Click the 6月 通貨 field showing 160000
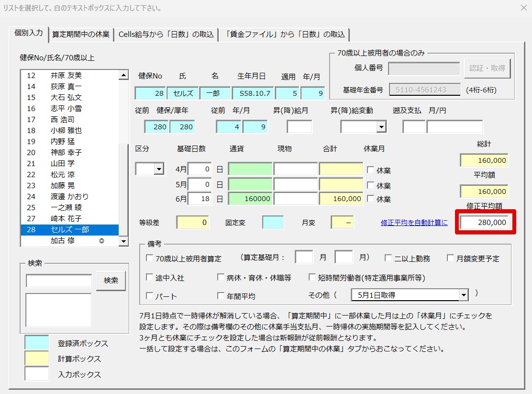Image resolution: width=532 pixels, height=394 pixels. [x=250, y=199]
